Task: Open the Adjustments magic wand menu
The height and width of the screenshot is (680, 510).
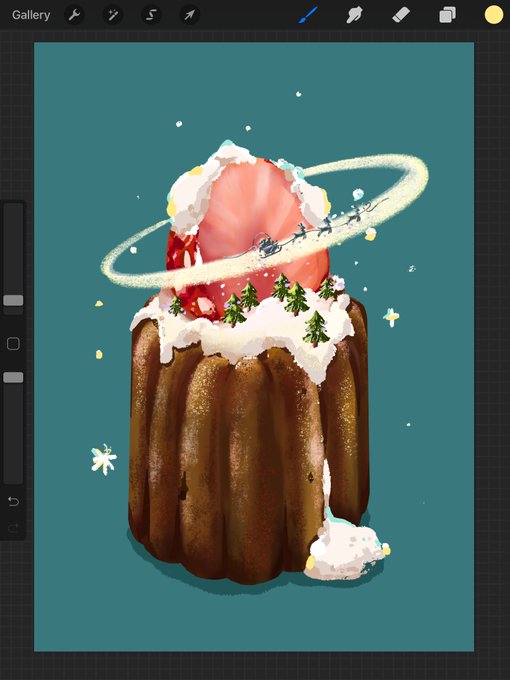Action: pos(113,15)
